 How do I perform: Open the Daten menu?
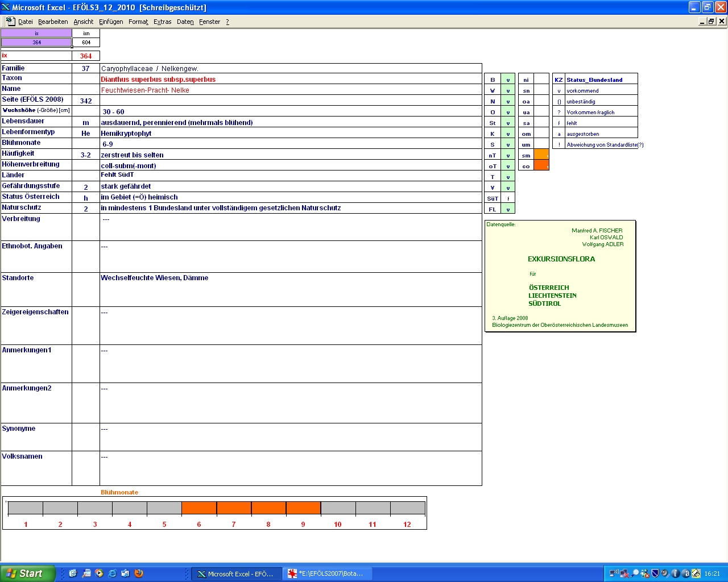[185, 22]
